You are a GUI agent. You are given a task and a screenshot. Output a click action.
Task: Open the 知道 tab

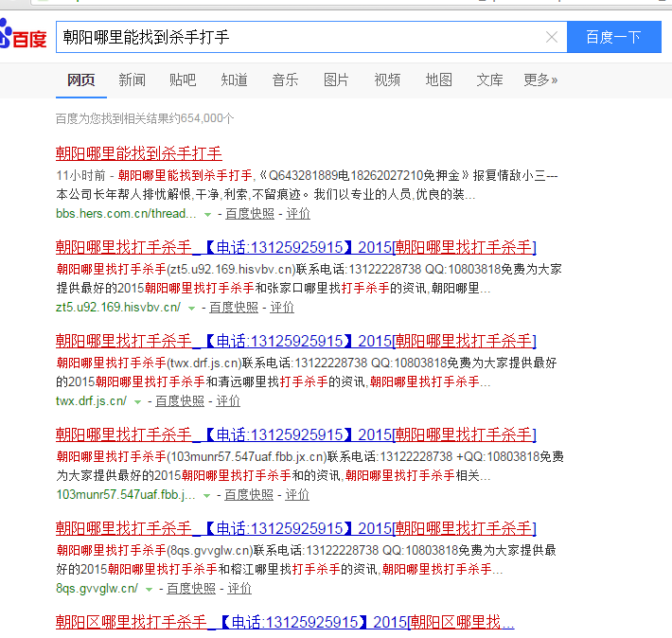234,80
